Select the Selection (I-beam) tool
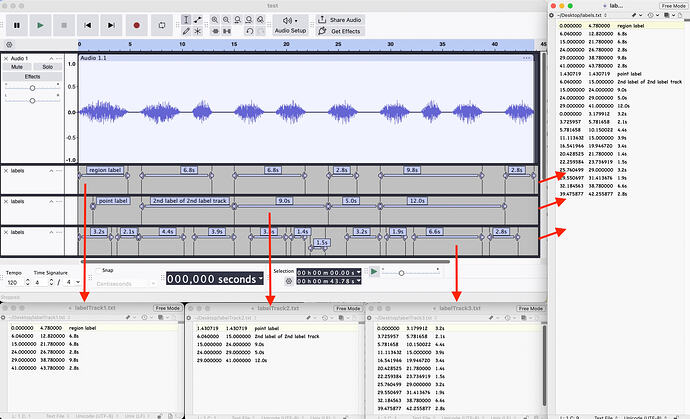The image size is (690, 419). (186, 20)
